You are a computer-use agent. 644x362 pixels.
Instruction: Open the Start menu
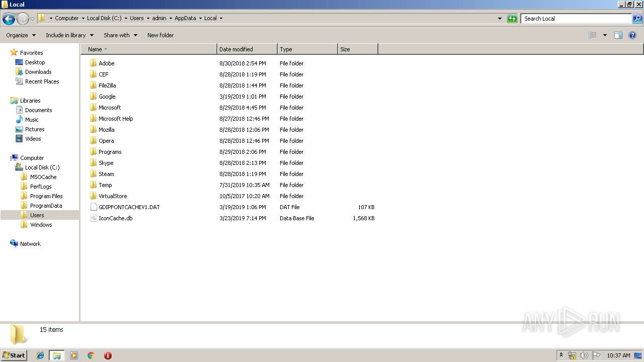(x=14, y=355)
